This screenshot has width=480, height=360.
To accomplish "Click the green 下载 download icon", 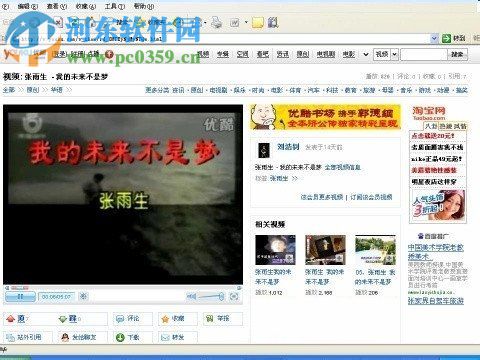I will click(x=120, y=337).
